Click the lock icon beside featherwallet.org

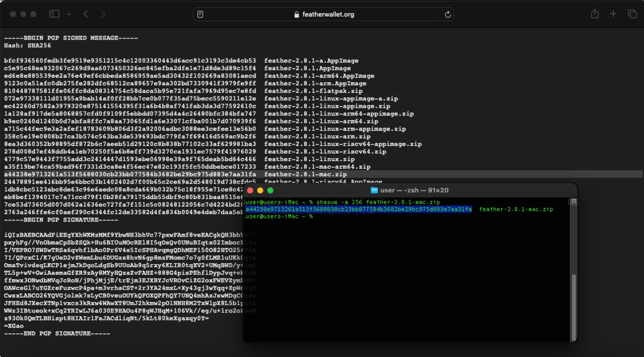coord(296,14)
